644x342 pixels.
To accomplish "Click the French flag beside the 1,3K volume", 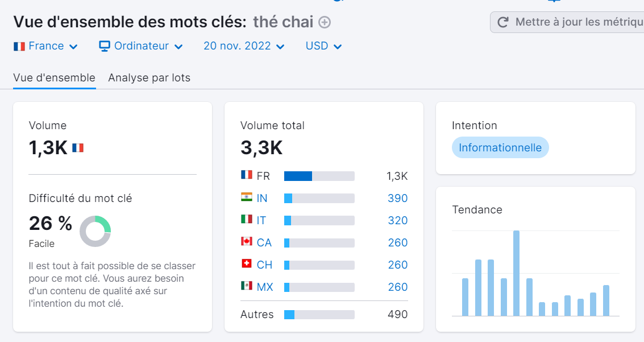I will [x=78, y=147].
